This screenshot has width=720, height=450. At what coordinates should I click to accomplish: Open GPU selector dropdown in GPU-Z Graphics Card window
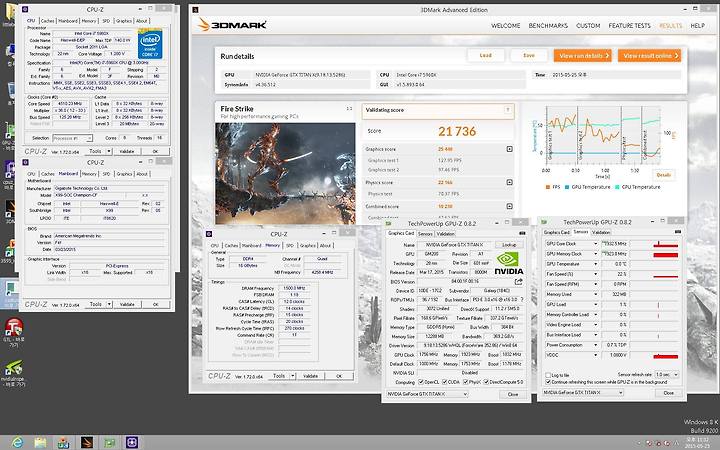tap(427, 394)
